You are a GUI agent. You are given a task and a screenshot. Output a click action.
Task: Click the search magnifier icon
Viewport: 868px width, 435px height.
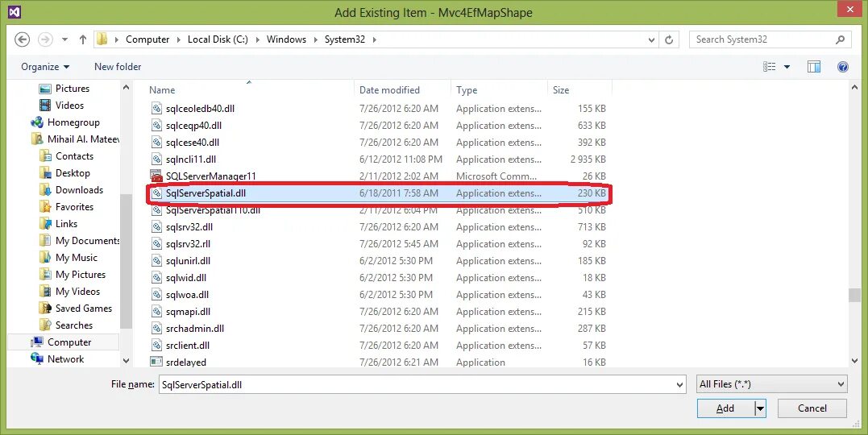840,39
